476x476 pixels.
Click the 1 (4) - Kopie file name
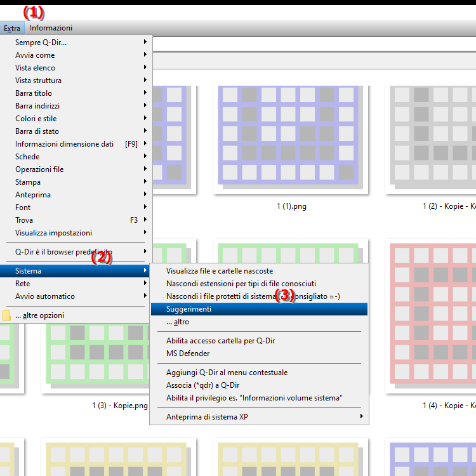[x=449, y=406]
